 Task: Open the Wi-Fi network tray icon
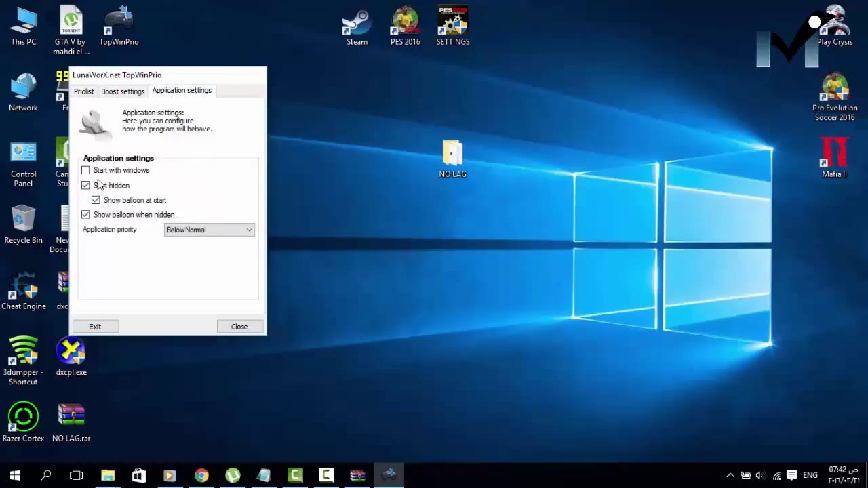(776, 475)
